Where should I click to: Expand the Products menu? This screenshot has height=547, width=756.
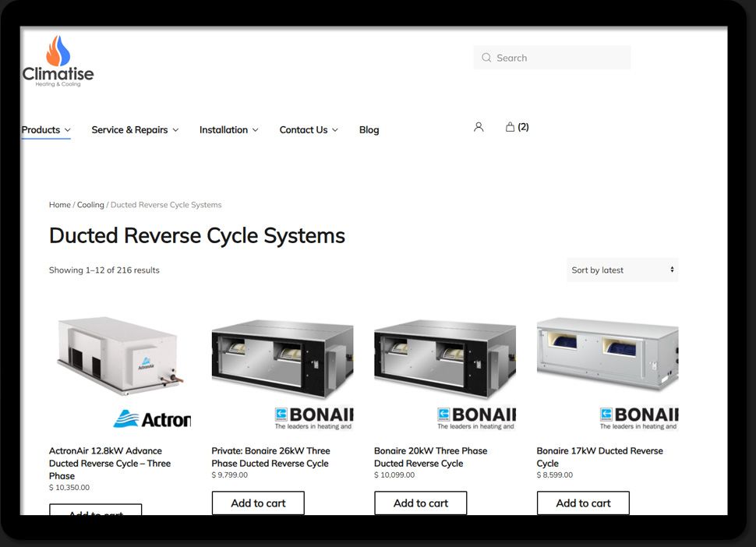[x=46, y=130]
